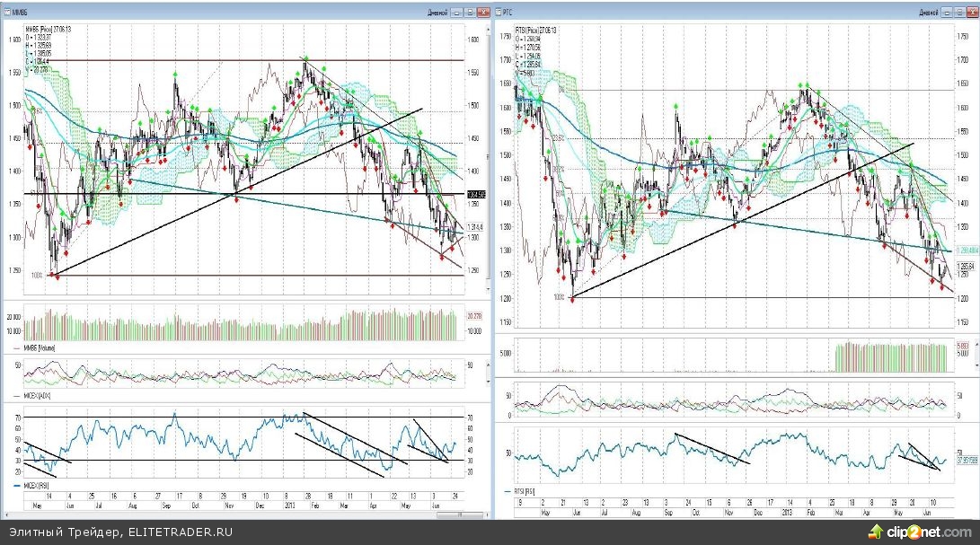
Task: Click the MMВБ chart window icon
Action: (x=8, y=13)
